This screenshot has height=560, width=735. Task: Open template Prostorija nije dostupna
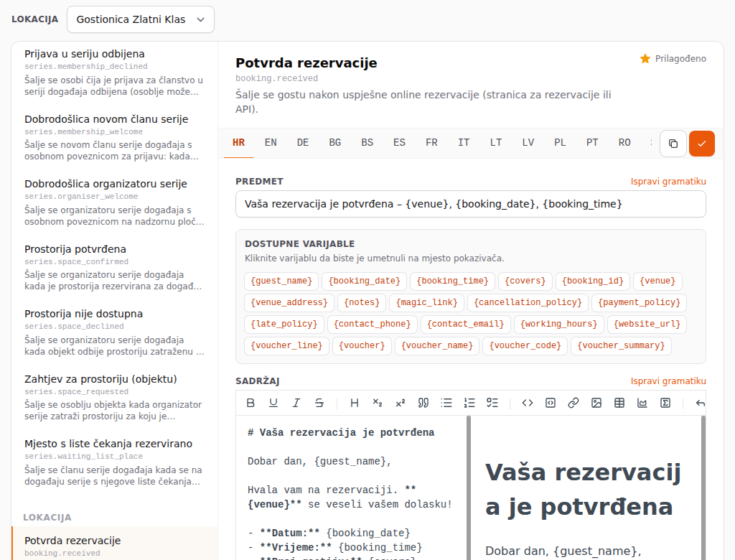pos(114,332)
